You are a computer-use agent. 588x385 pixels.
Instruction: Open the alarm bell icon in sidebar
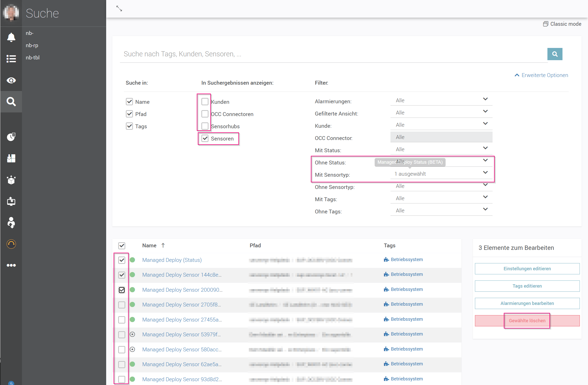(11, 37)
